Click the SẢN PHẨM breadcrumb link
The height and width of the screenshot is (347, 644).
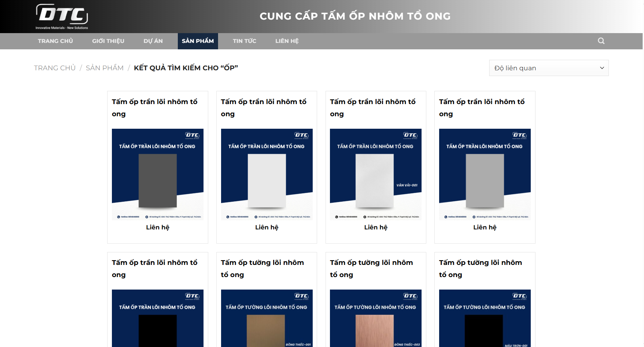[105, 68]
